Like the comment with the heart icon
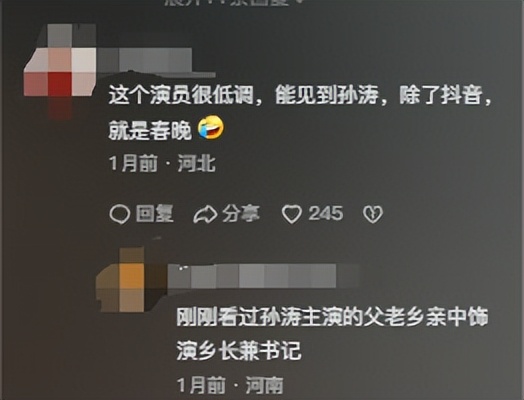This screenshot has height=400, width=524. coord(292,214)
